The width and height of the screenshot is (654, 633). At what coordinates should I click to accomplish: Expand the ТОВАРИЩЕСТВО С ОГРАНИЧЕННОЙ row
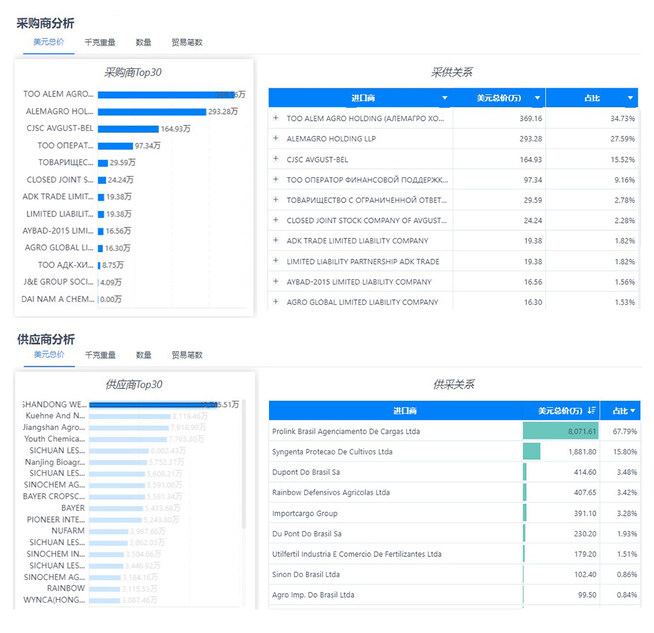coord(275,200)
